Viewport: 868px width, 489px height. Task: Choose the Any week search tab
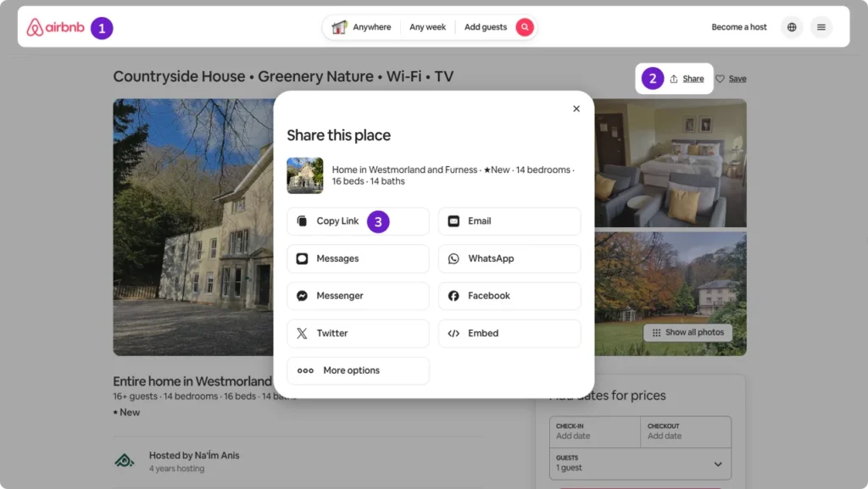(x=427, y=26)
